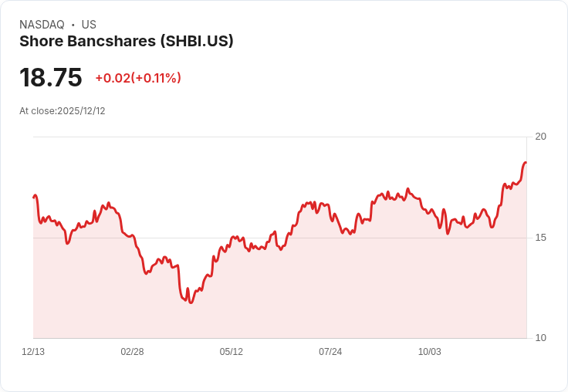This screenshot has width=568, height=392.
Task: Click the rightmost end of the price line
Action: (x=526, y=163)
